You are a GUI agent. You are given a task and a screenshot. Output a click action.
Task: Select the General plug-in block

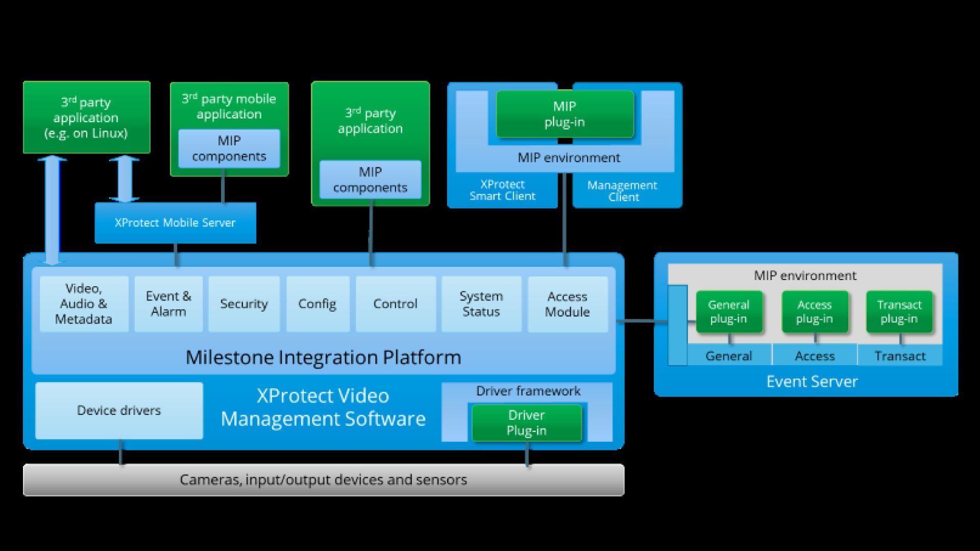tap(729, 312)
